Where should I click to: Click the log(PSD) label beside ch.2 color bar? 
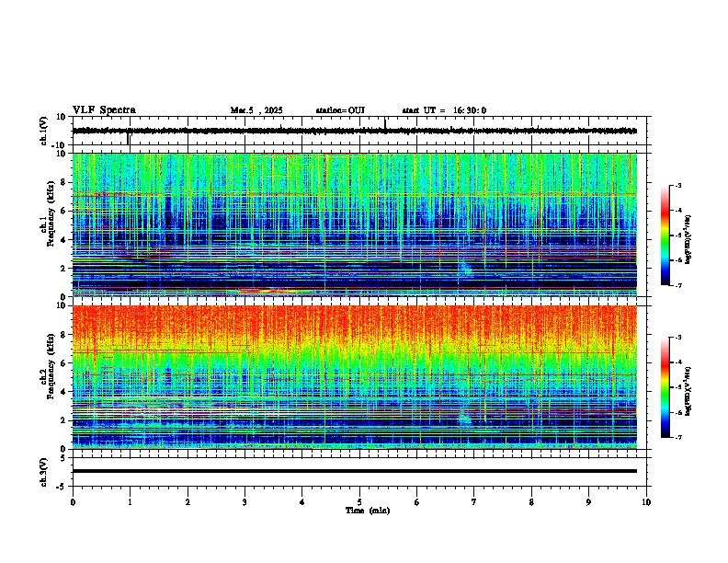[x=688, y=391]
